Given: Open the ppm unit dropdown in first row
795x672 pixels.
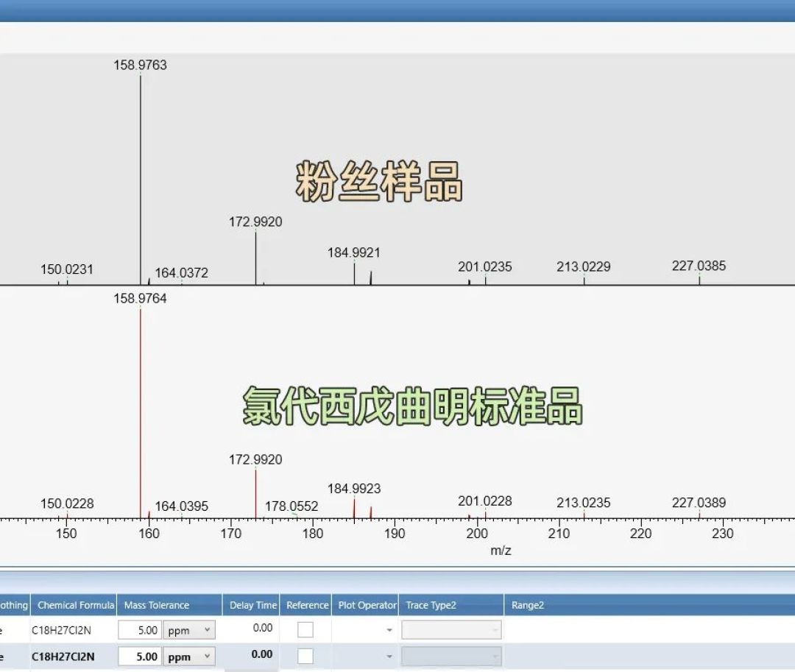Looking at the screenshot, I should coord(189,630).
